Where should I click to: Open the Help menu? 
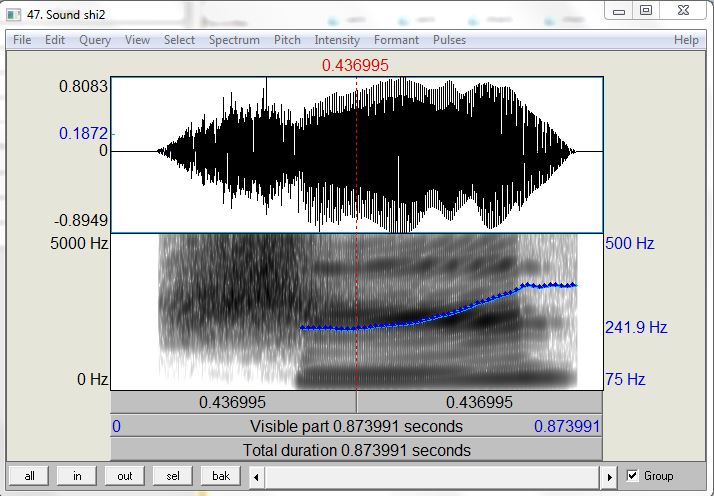point(686,40)
